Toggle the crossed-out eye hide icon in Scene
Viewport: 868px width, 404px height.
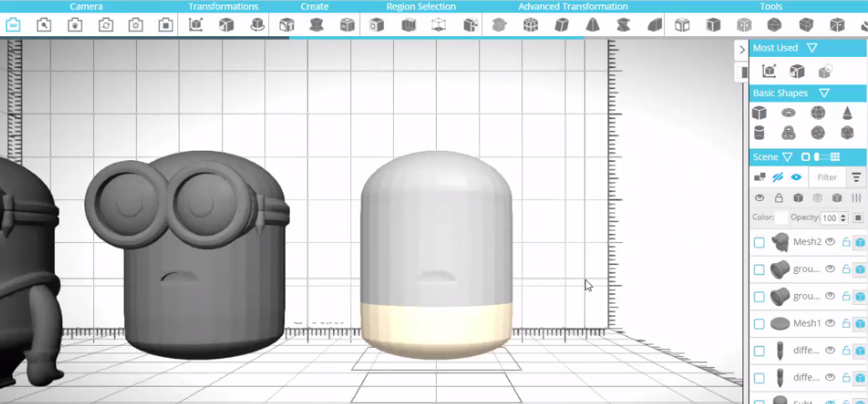[x=778, y=177]
